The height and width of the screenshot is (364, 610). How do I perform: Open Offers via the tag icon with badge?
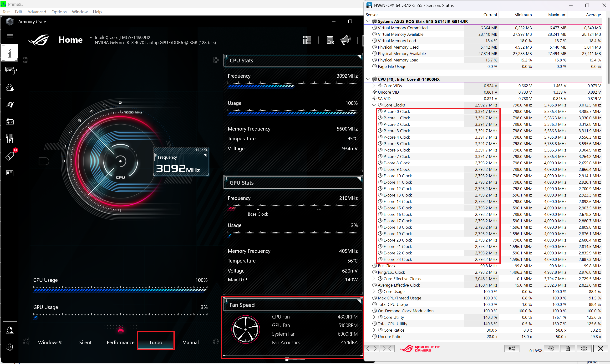click(10, 156)
